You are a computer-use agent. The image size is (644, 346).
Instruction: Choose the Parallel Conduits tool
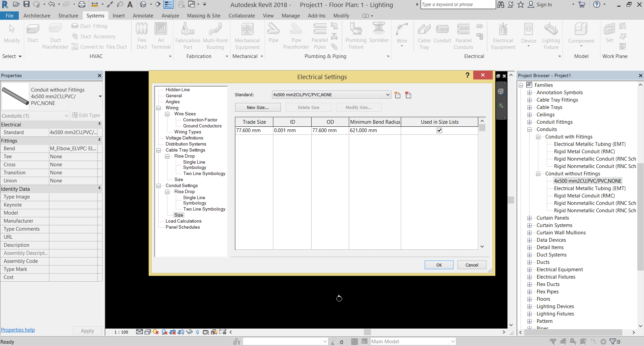point(464,36)
